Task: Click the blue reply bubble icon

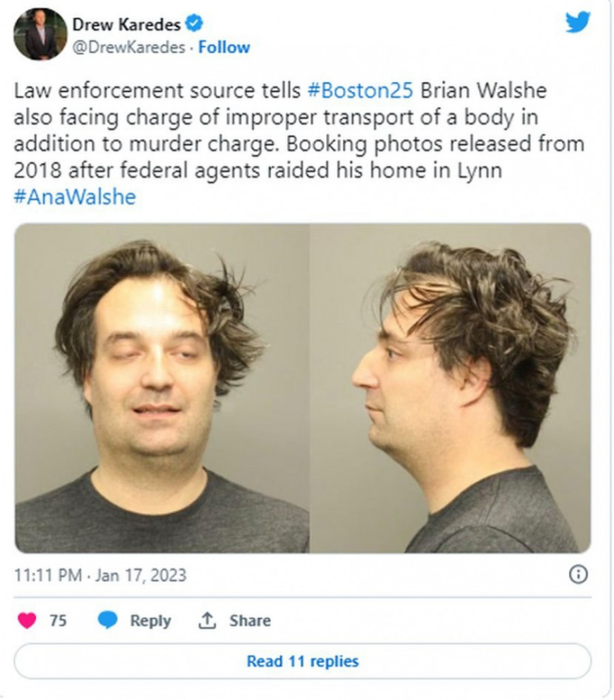Action: (x=107, y=620)
